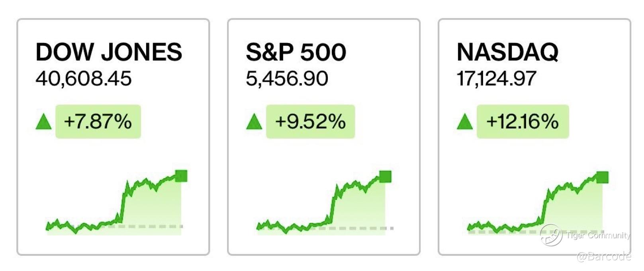
Task: Click the @Barcode watermark text
Action: pyautogui.click(x=604, y=256)
